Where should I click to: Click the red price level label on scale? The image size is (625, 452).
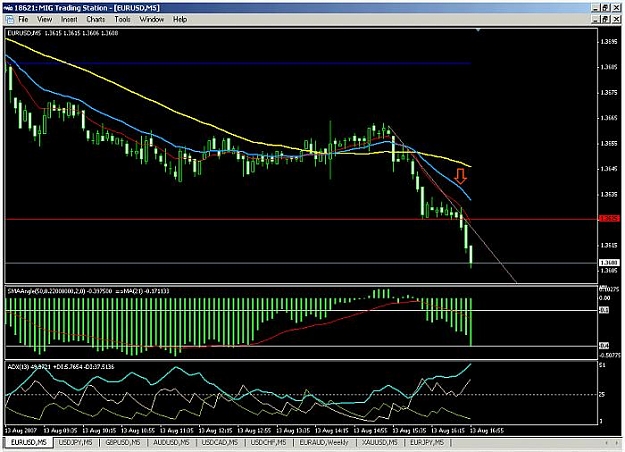pyautogui.click(x=609, y=218)
